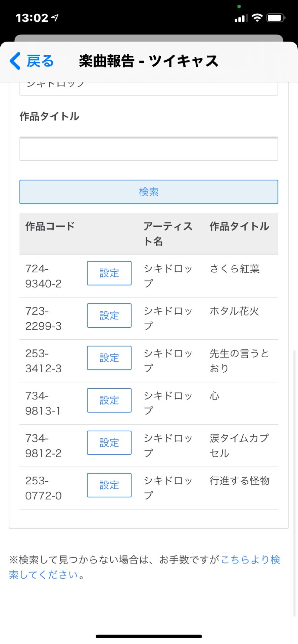Image resolution: width=298 pixels, height=644 pixels.
Task: Tap the 作品コード column header
Action: click(50, 226)
